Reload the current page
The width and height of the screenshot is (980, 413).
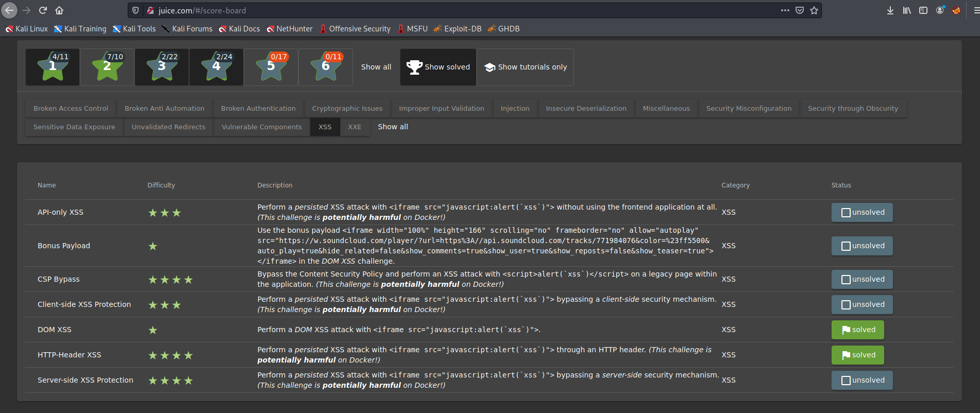[x=43, y=10]
